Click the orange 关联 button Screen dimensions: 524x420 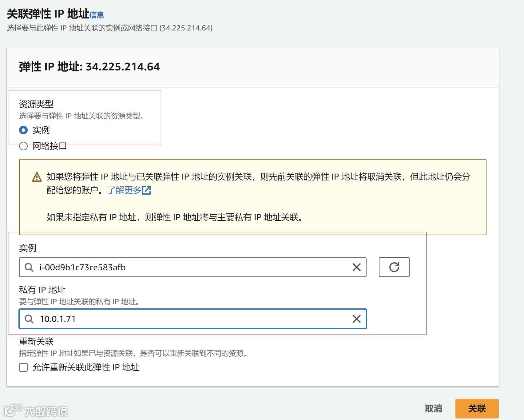tap(477, 408)
